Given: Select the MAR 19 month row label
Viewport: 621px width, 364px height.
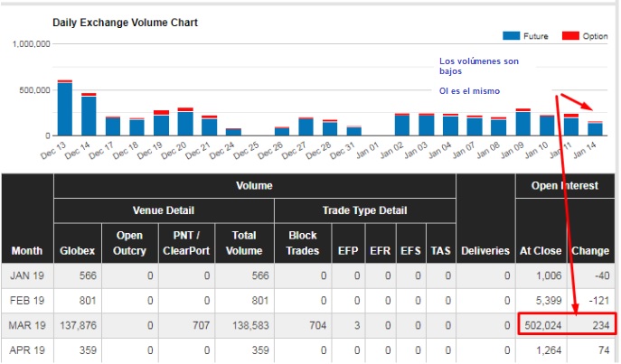Looking at the screenshot, I should tap(27, 326).
